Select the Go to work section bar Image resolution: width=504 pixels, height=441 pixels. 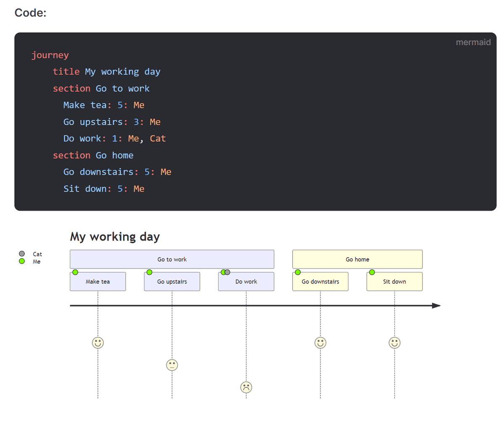[x=172, y=259]
